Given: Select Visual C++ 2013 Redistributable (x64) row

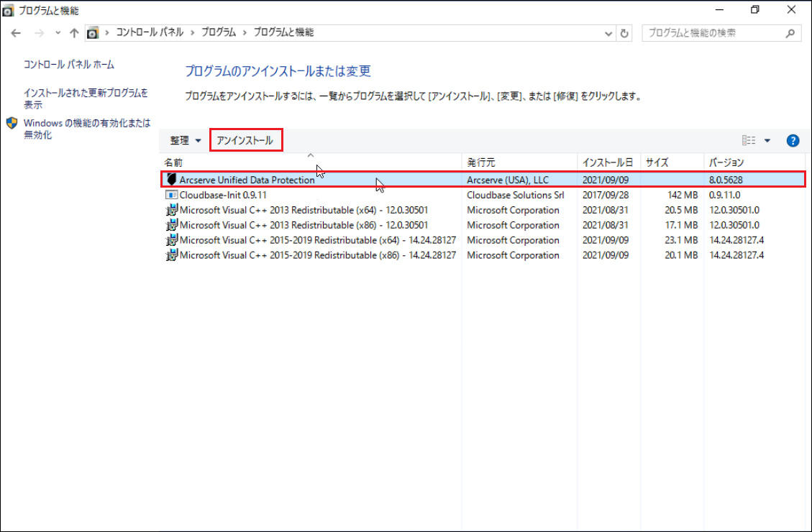Looking at the screenshot, I should coord(483,210).
